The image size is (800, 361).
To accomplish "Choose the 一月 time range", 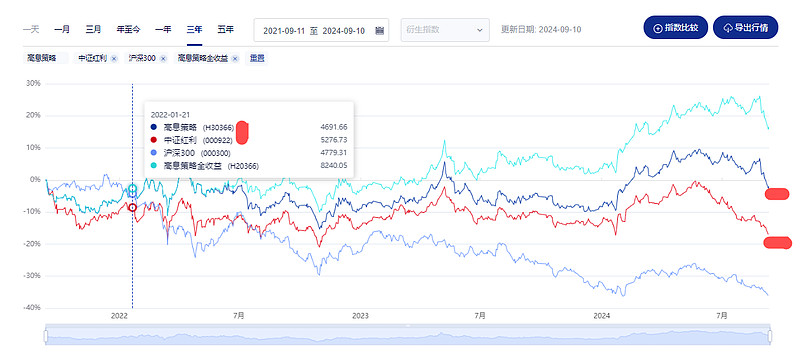I will click(x=62, y=30).
